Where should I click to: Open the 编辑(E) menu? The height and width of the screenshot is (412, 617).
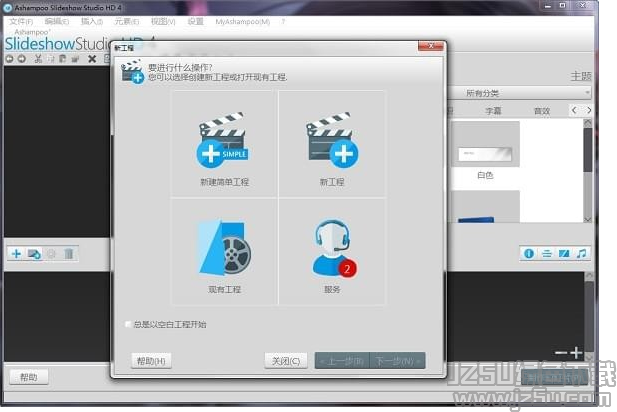[57, 22]
